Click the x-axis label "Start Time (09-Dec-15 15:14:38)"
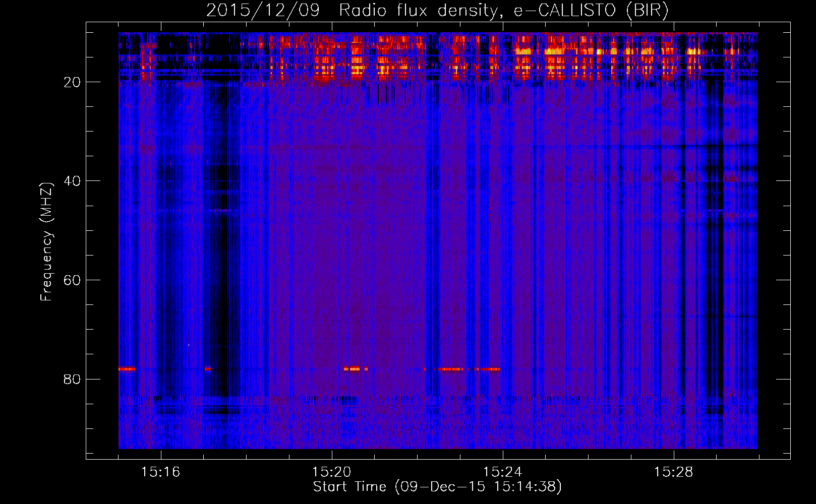 pos(437,487)
